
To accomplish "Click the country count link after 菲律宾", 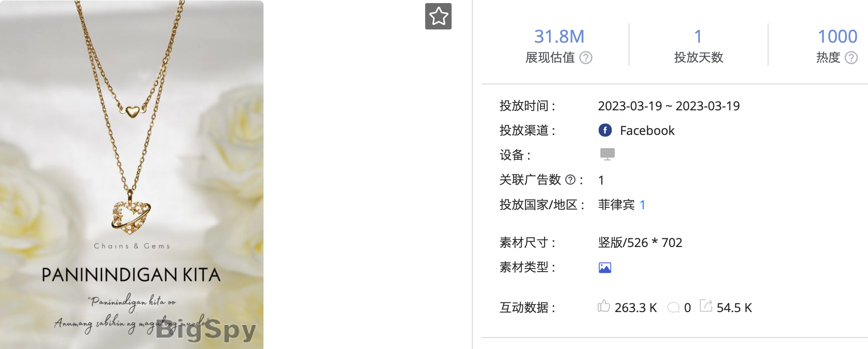I will (643, 205).
